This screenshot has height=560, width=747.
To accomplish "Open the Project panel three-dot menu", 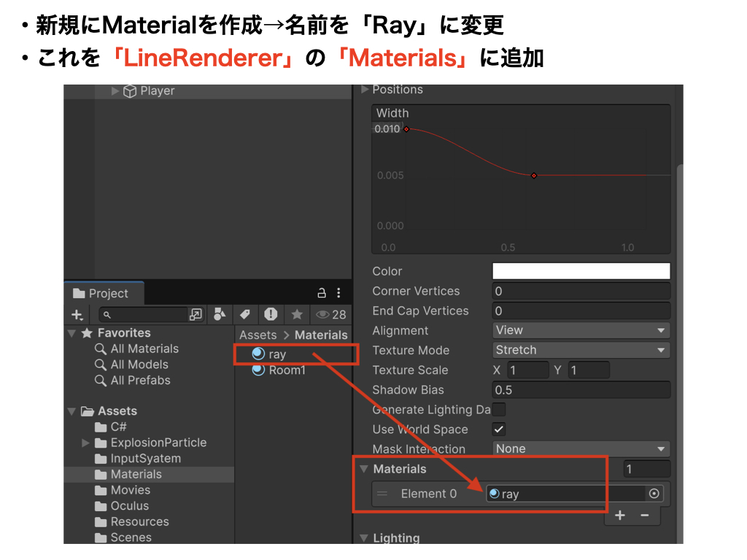I will pyautogui.click(x=338, y=293).
